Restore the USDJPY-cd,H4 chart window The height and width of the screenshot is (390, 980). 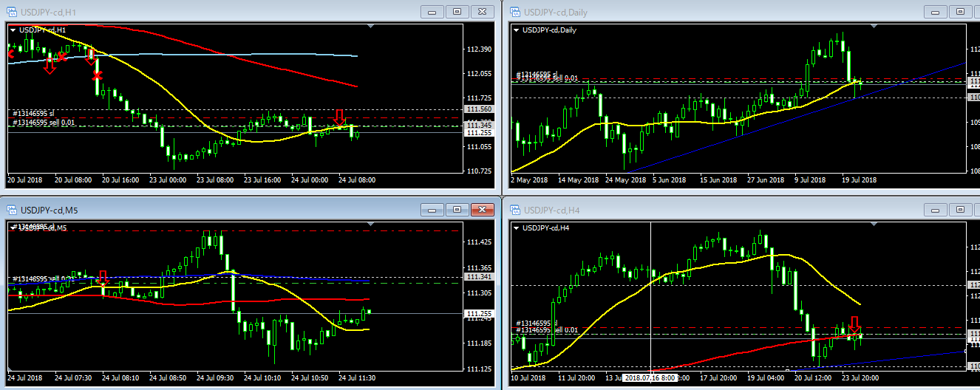click(x=961, y=211)
